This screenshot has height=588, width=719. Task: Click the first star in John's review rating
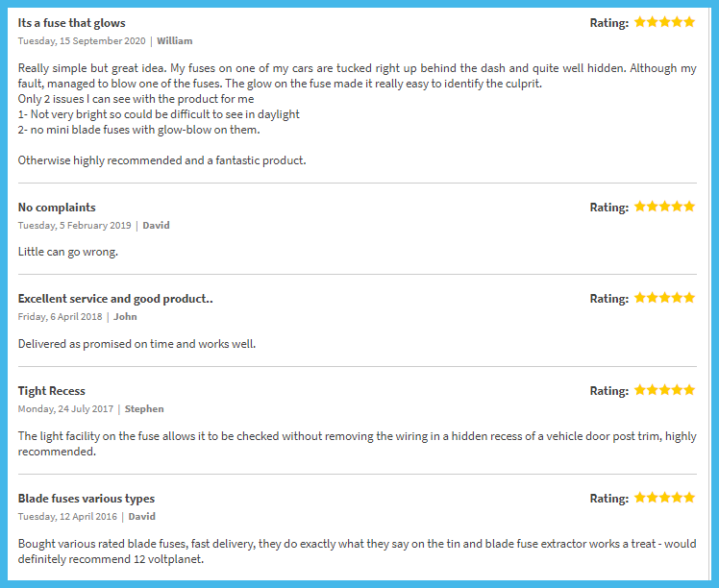[640, 298]
